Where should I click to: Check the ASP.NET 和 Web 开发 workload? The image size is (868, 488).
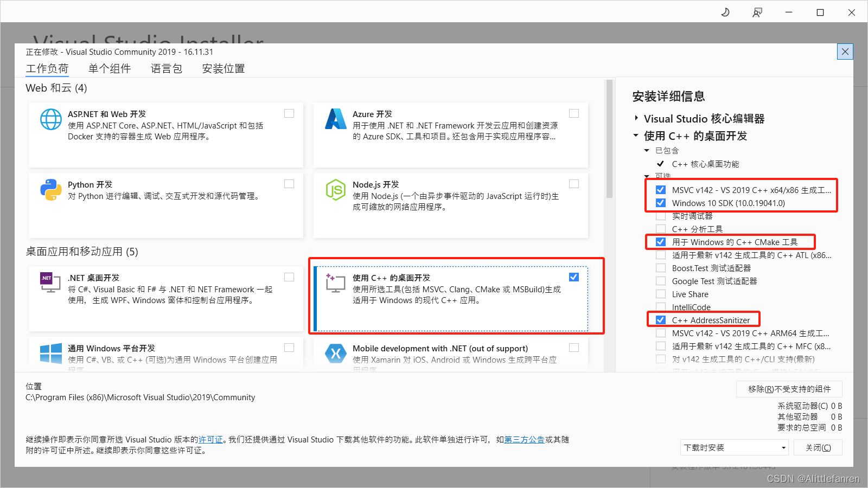point(289,113)
